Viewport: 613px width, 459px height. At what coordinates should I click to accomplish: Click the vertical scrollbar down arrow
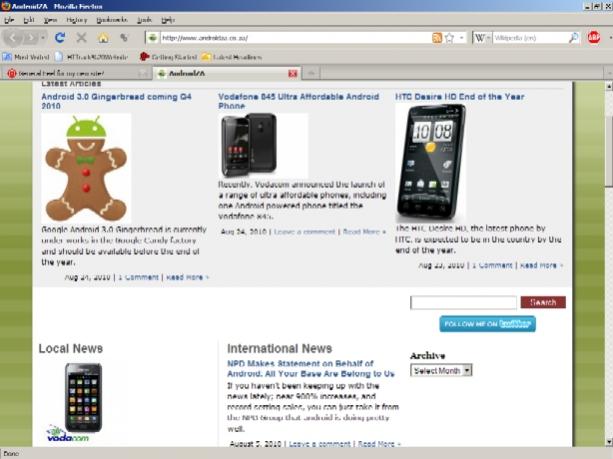pyautogui.click(x=609, y=442)
